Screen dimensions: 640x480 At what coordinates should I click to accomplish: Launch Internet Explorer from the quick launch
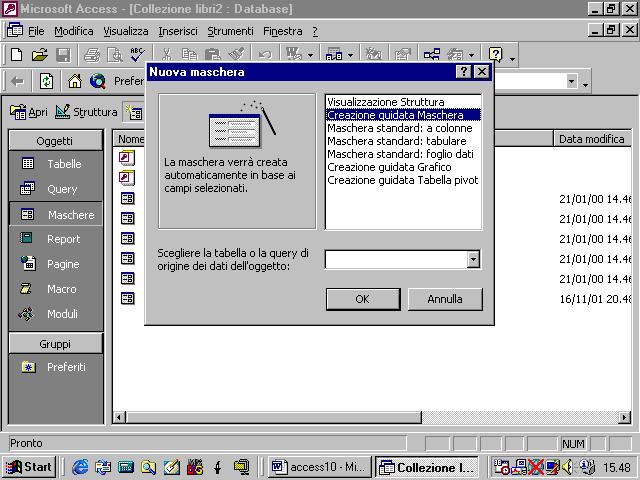click(x=80, y=467)
